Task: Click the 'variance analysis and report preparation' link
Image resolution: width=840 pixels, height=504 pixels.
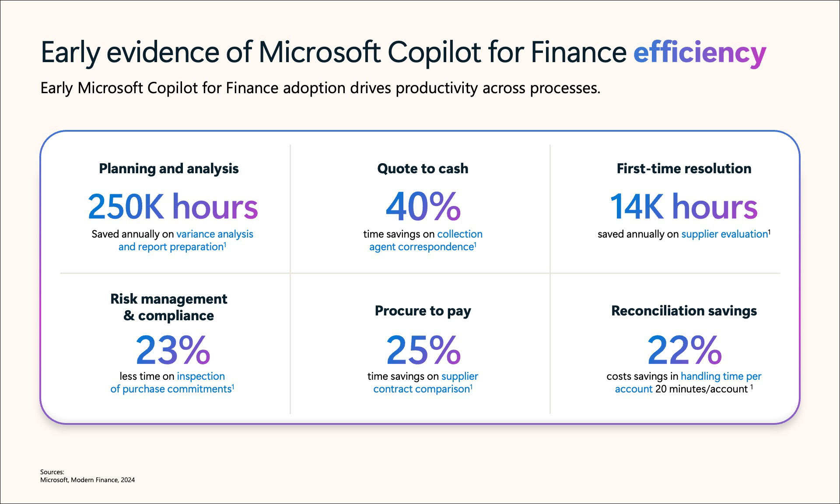Action: pyautogui.click(x=186, y=240)
